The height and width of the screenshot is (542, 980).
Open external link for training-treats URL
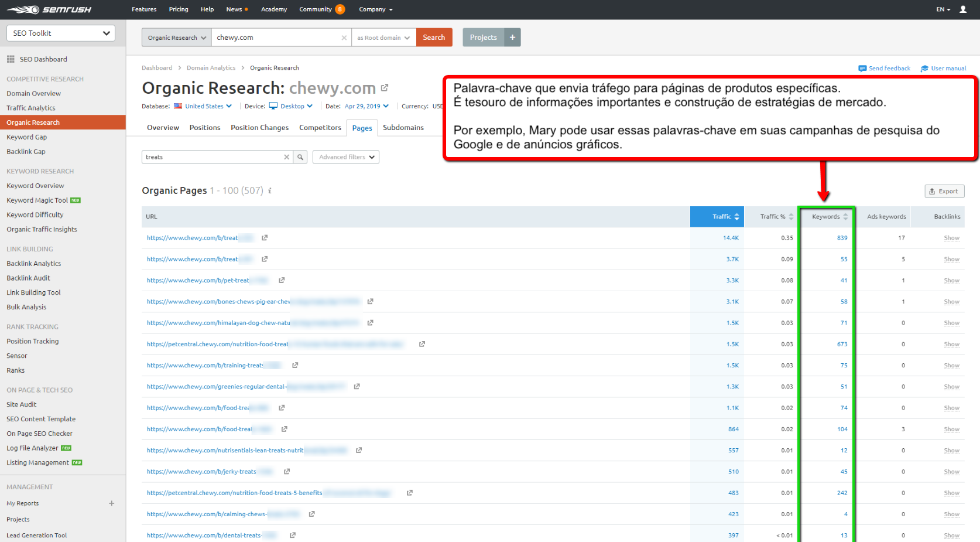tap(296, 365)
